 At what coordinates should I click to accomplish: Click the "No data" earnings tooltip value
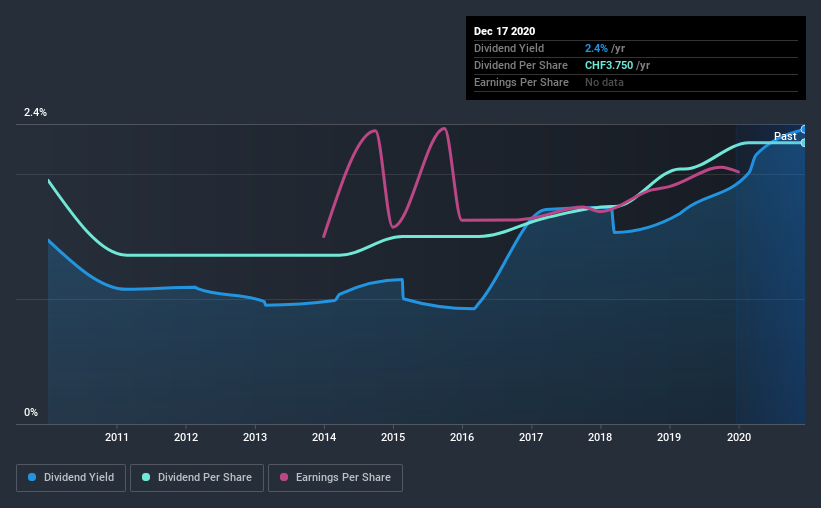(604, 82)
